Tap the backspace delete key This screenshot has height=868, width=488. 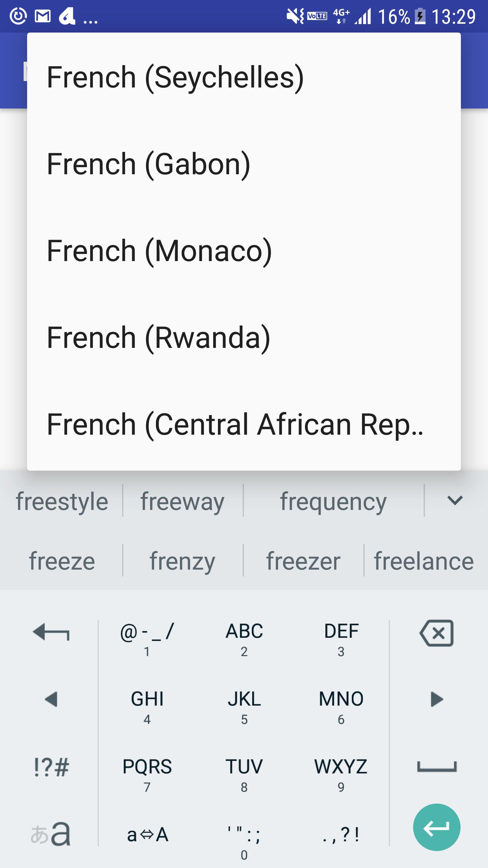[436, 633]
